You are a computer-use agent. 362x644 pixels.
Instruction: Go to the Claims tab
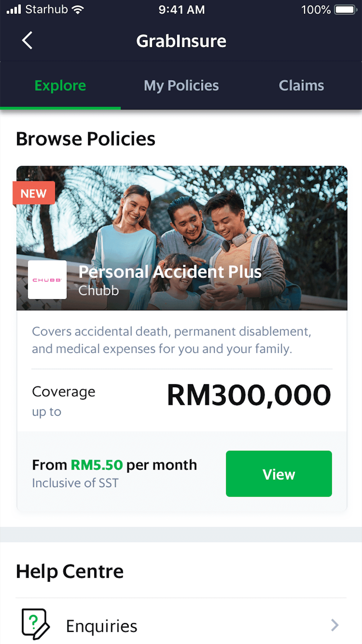click(x=302, y=86)
